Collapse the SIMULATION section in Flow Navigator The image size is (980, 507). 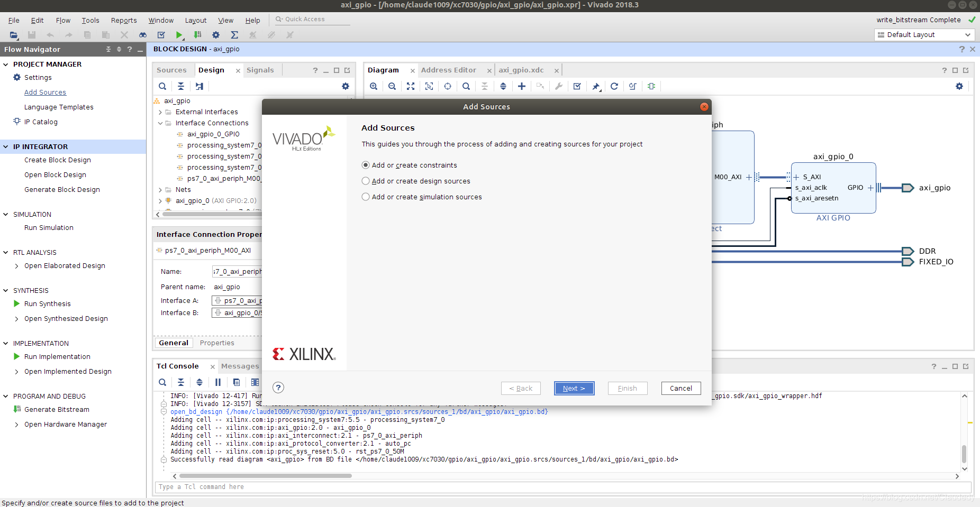tap(6, 214)
